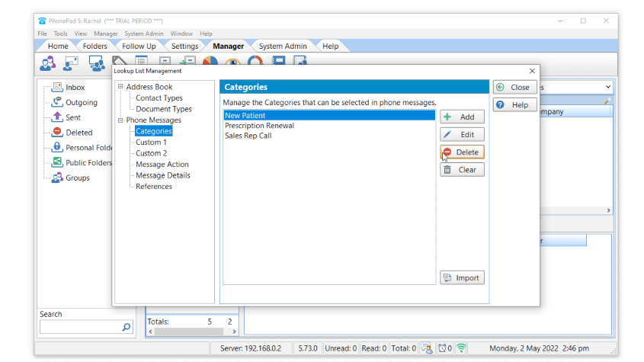The width and height of the screenshot is (644, 362).
Task: Collapse the Address Book tree node
Action: point(120,87)
